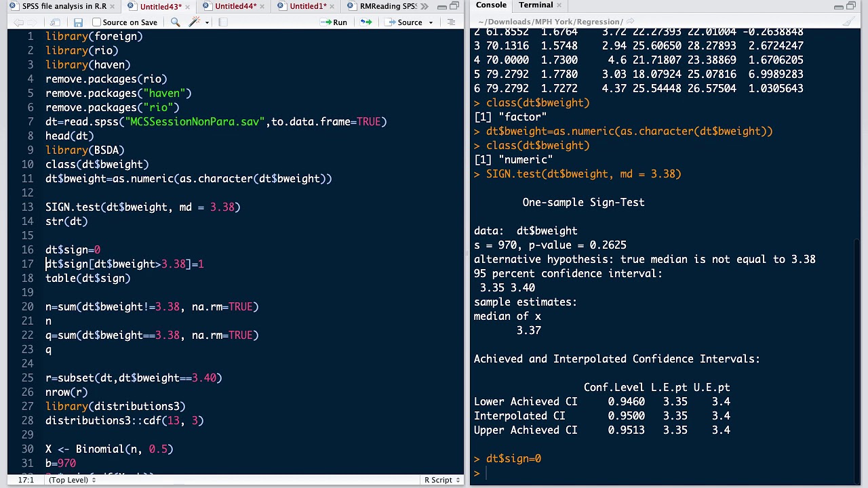The width and height of the screenshot is (868, 488).
Task: Open Find/Replace with magnifier icon
Action: 175,22
